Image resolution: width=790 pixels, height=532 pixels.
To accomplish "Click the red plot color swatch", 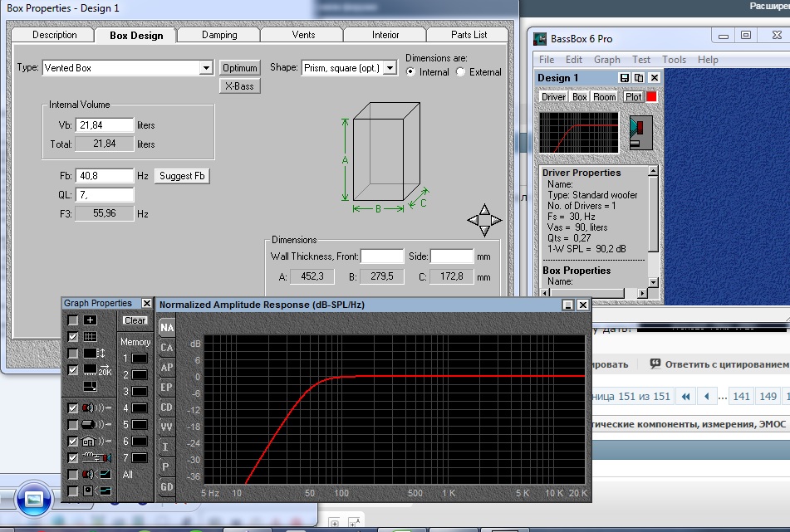I will pos(651,97).
